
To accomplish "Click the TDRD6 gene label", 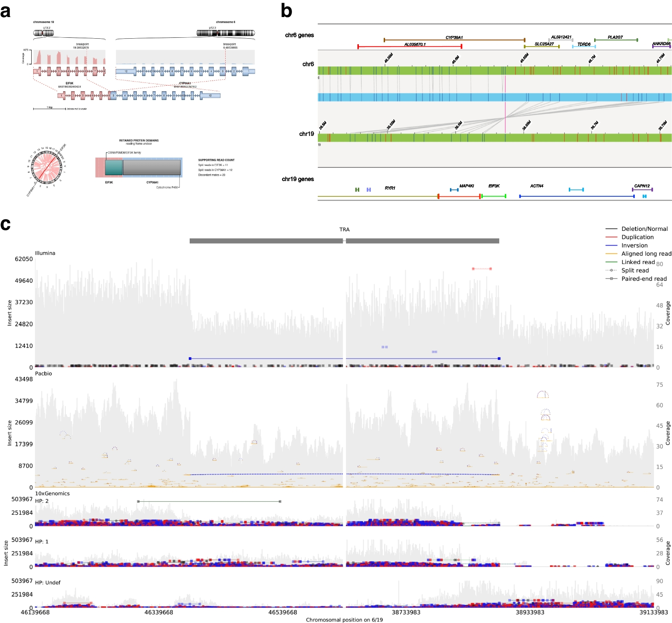I will [x=584, y=45].
